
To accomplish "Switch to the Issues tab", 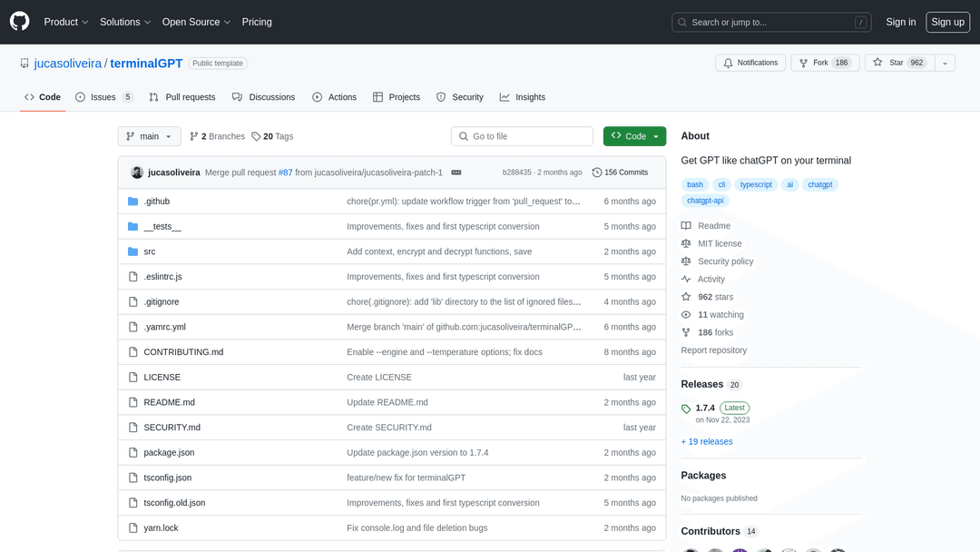I will pyautogui.click(x=103, y=97).
